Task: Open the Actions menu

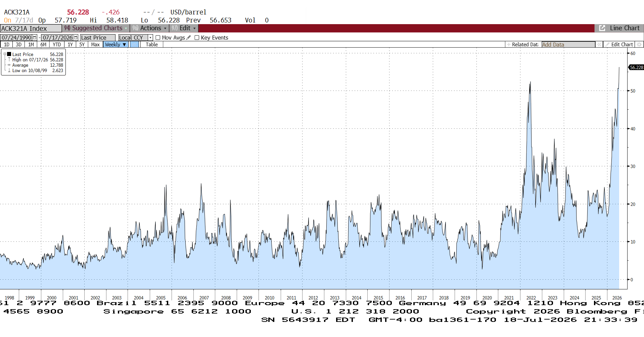Action: pyautogui.click(x=149, y=28)
